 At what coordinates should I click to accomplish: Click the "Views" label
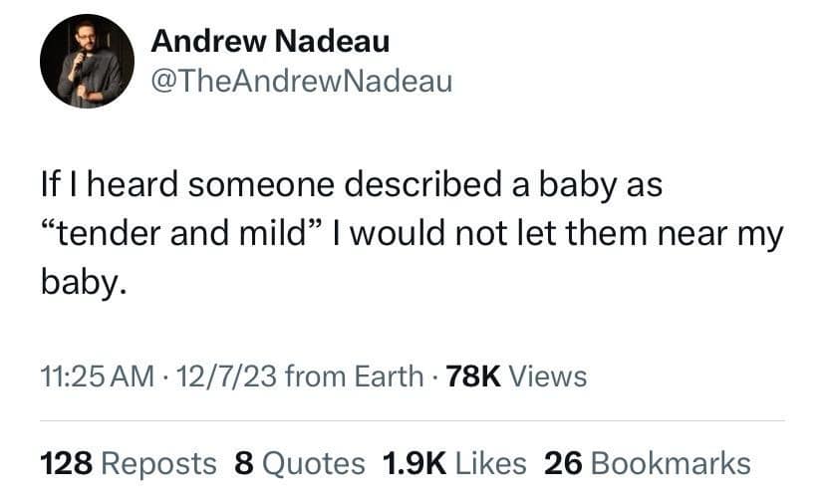(549, 377)
